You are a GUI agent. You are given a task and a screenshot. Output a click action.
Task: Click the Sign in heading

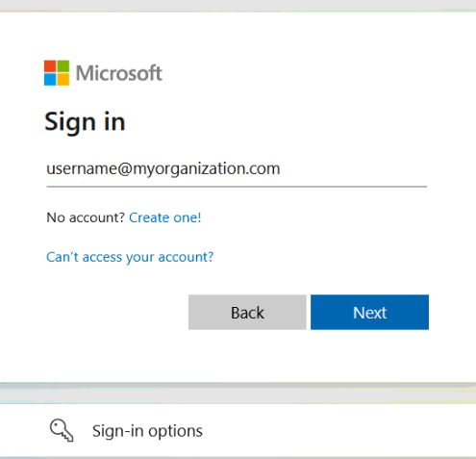pyautogui.click(x=85, y=122)
